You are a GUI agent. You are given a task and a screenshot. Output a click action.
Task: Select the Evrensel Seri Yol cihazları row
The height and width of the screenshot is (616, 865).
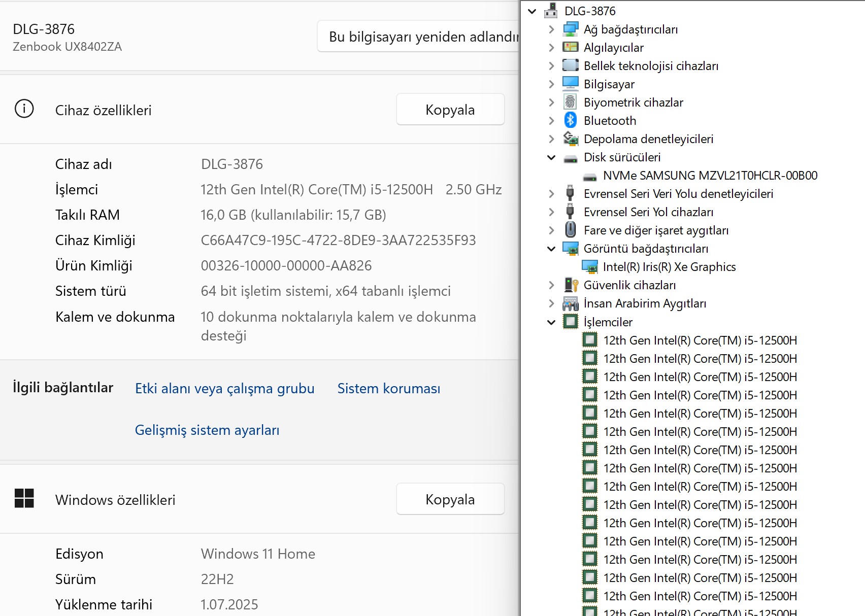pos(648,212)
